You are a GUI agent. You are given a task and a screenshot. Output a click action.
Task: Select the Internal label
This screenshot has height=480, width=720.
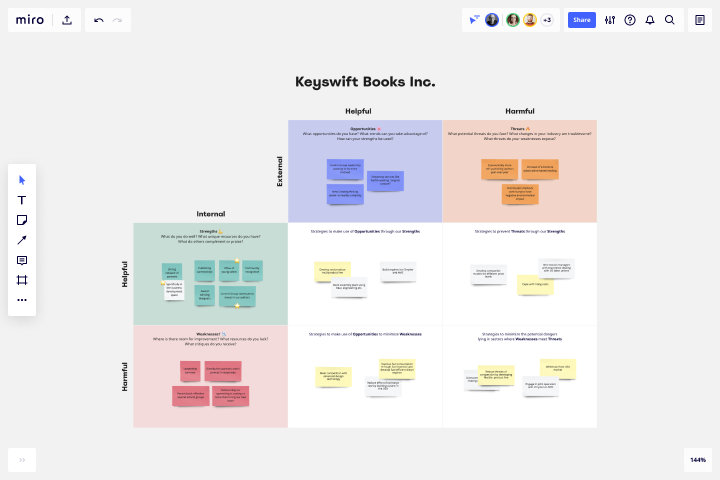[x=211, y=214]
